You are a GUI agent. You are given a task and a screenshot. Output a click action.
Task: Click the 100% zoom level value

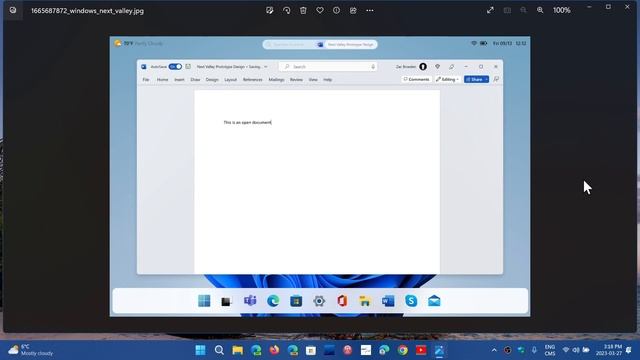click(x=562, y=11)
